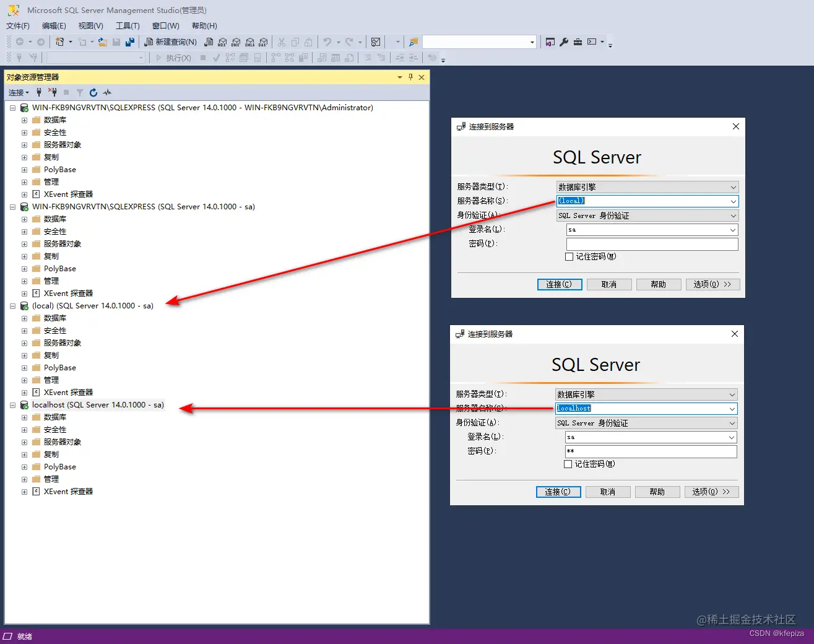Collapse the localhost server node
Screen dimensions: 814x644
pos(12,405)
